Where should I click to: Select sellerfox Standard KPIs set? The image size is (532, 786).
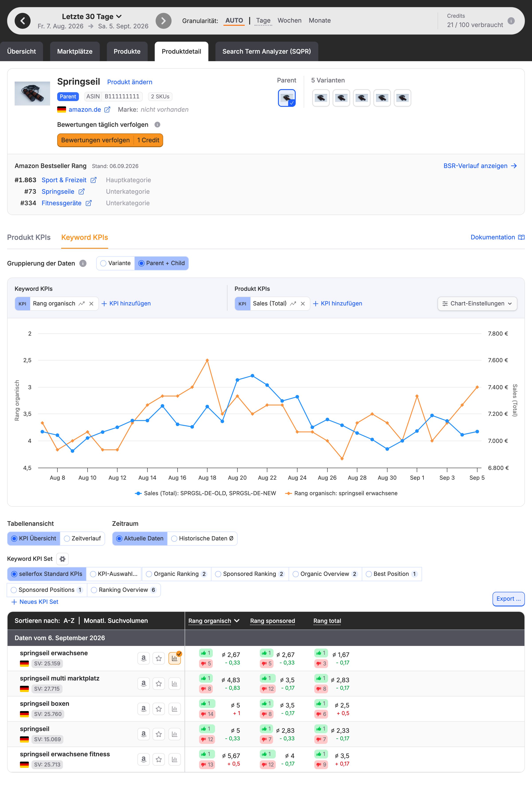(x=47, y=574)
